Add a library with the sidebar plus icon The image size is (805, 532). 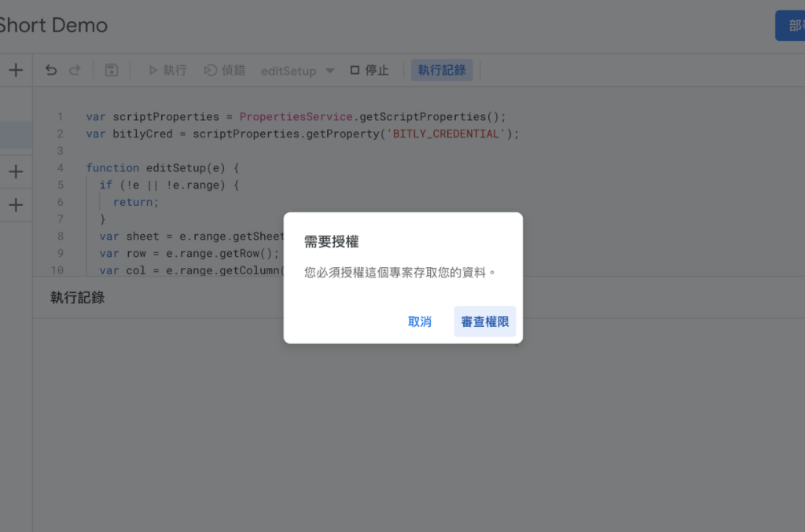click(x=16, y=171)
